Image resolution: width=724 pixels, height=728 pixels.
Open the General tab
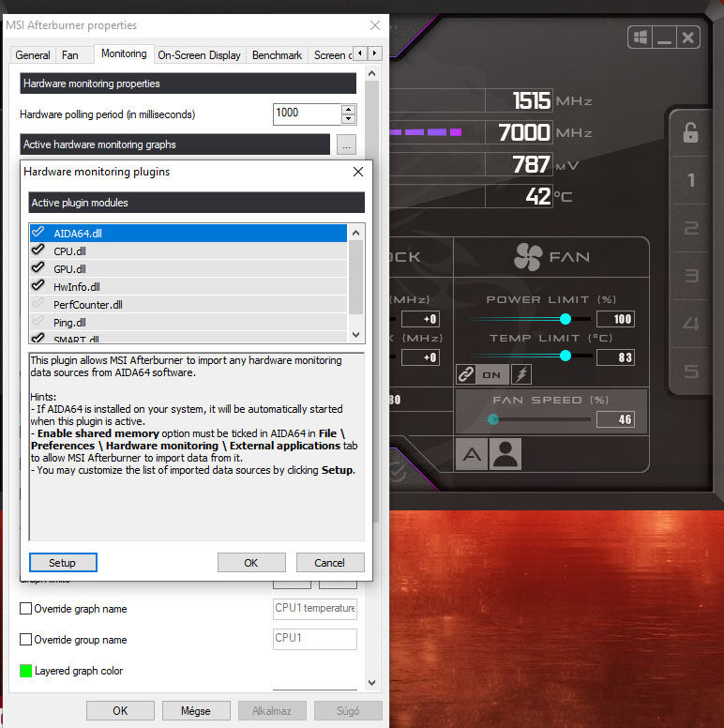pos(33,55)
